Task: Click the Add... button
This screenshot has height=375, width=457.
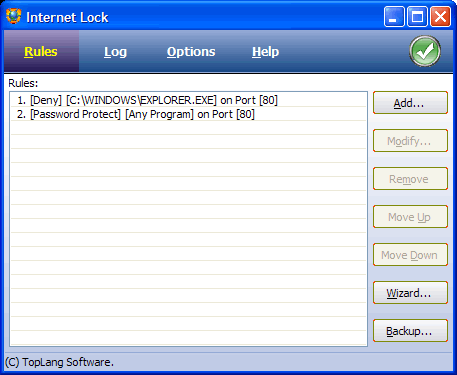Action: (410, 103)
